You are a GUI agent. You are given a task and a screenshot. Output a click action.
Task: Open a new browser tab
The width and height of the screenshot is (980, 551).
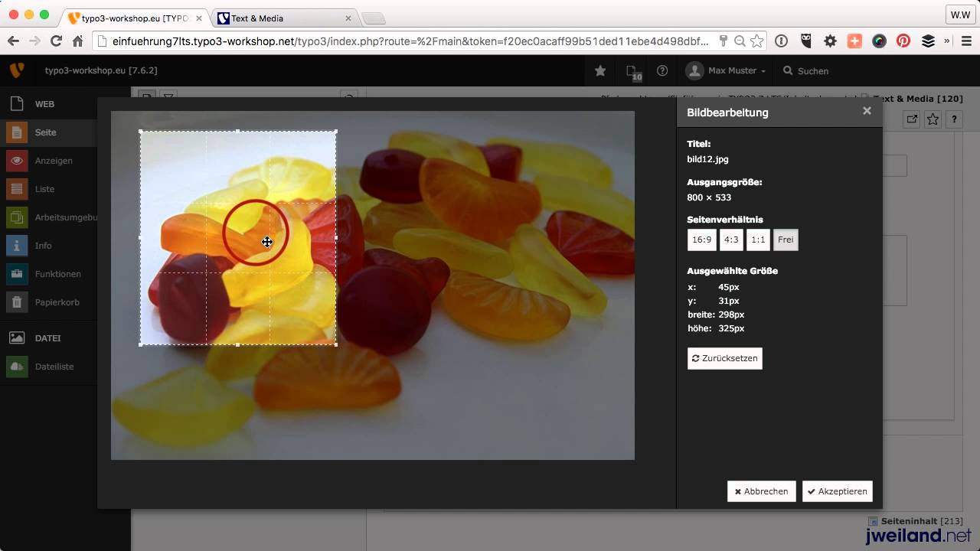(373, 18)
